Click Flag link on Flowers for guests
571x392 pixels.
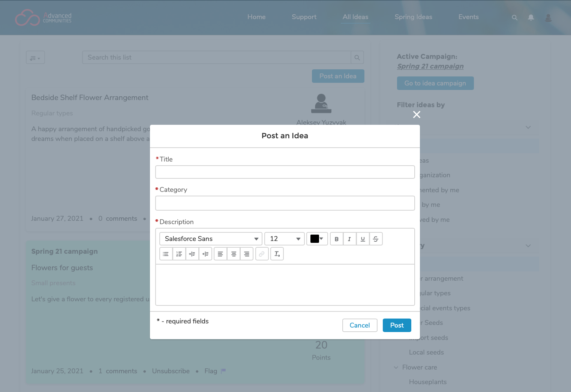(x=211, y=371)
